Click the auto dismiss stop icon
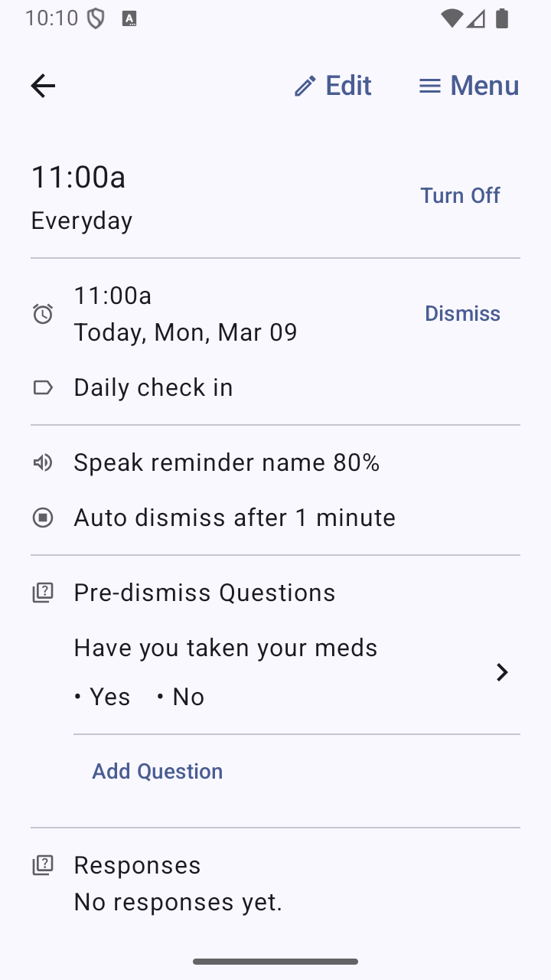 43,518
